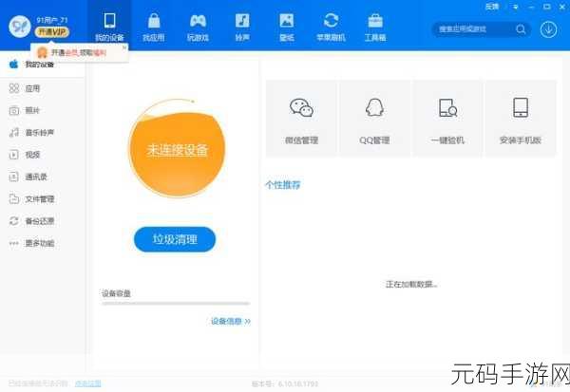Click the 91用户 username text
Image resolution: width=570 pixels, height=392 pixels.
pos(52,20)
